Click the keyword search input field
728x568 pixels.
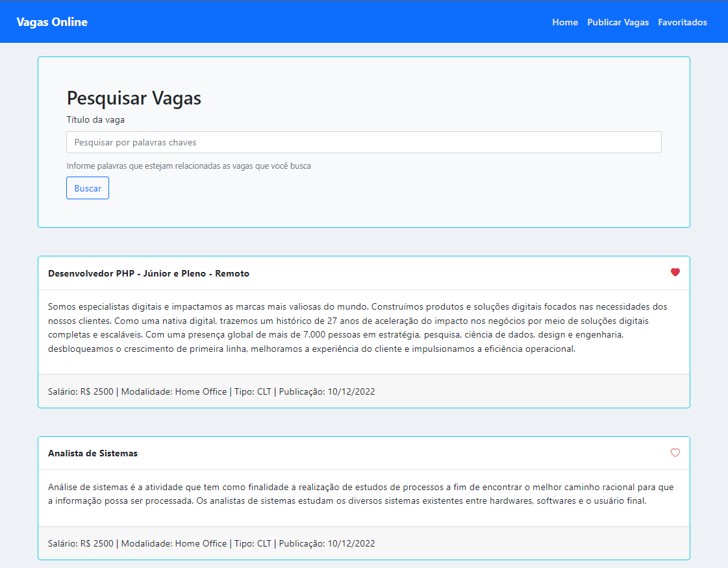pos(364,142)
